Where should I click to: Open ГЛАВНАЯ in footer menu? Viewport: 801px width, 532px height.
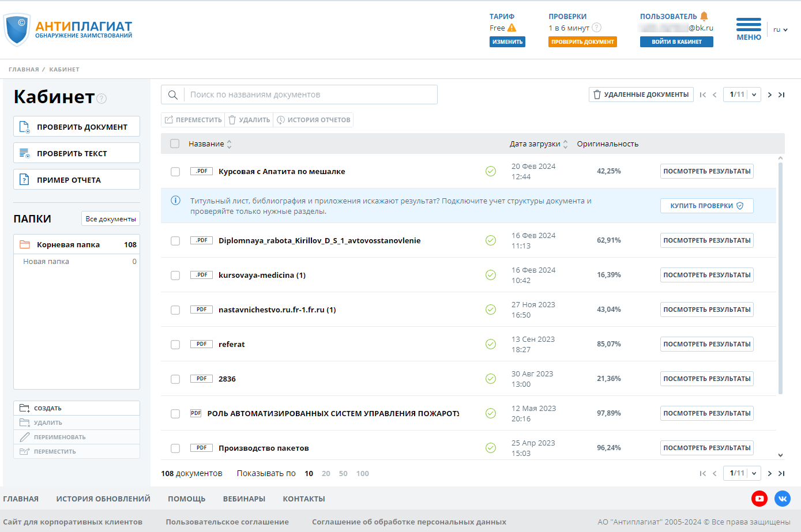click(x=21, y=499)
